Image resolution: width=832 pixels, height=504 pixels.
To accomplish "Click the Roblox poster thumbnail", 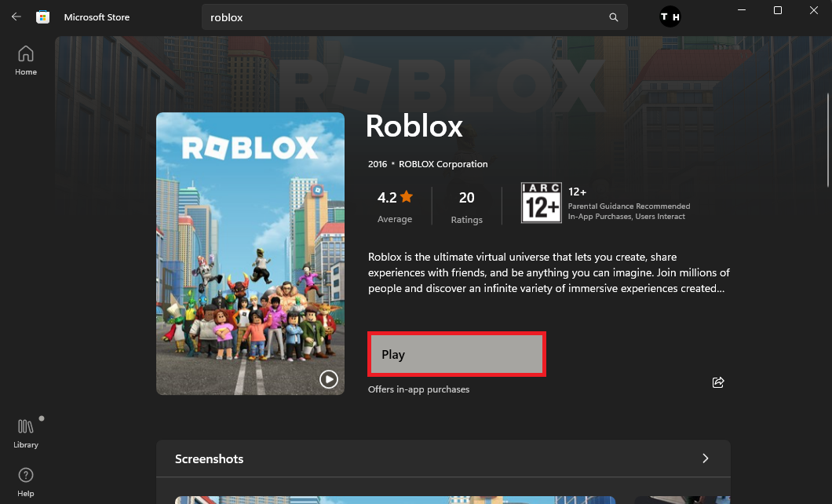I will point(250,253).
